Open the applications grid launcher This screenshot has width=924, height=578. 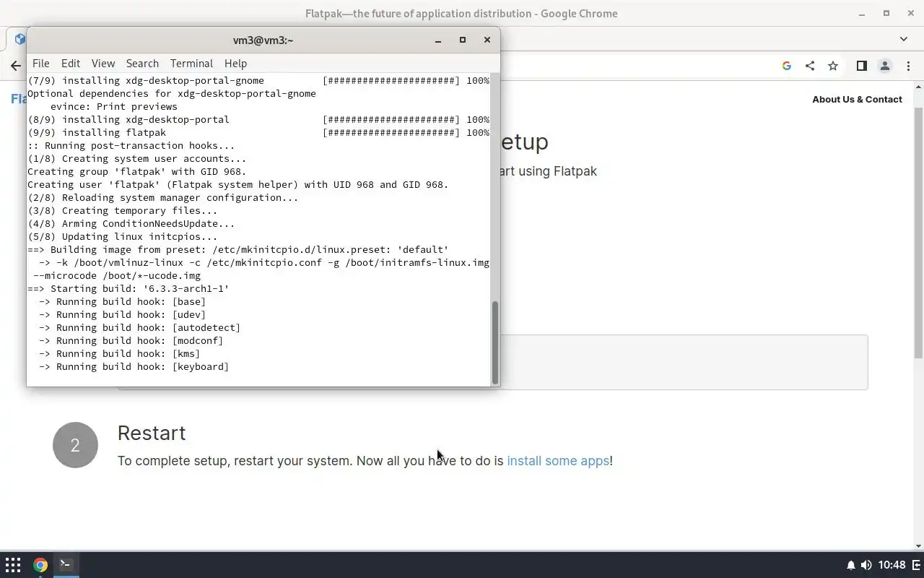coord(13,565)
